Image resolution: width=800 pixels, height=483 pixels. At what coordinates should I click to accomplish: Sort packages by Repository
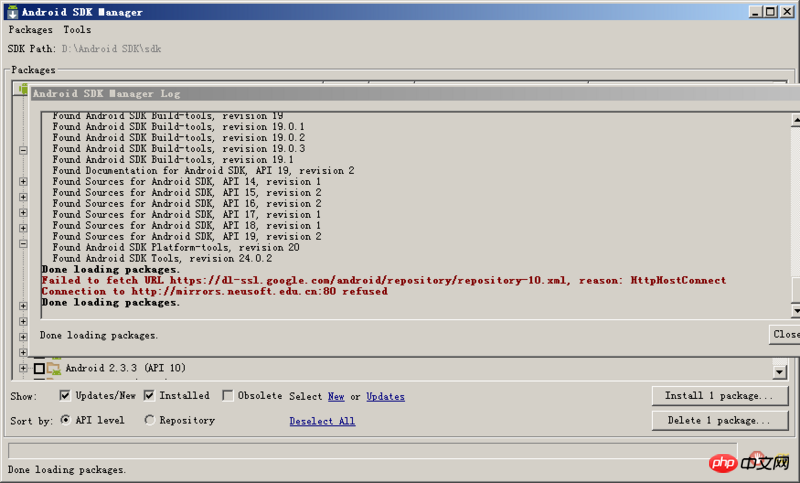[x=149, y=420]
